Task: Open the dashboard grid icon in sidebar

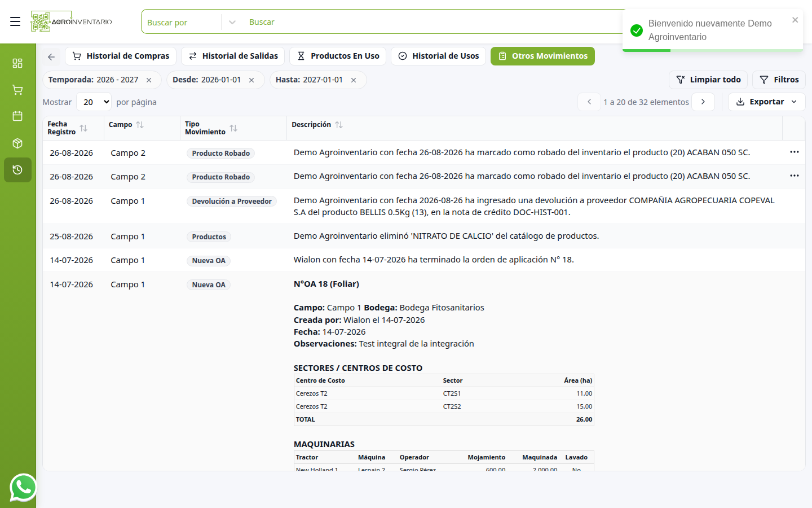Action: pyautogui.click(x=17, y=63)
